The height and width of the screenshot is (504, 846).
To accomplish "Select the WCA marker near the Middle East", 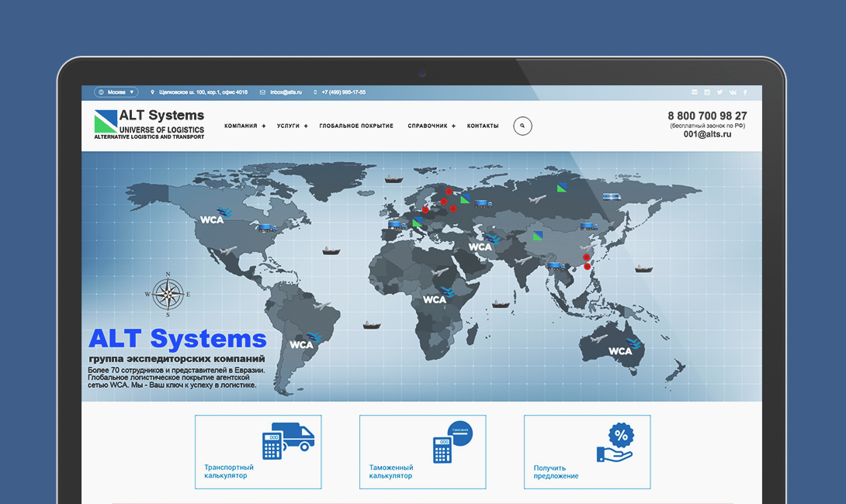I will pyautogui.click(x=484, y=243).
